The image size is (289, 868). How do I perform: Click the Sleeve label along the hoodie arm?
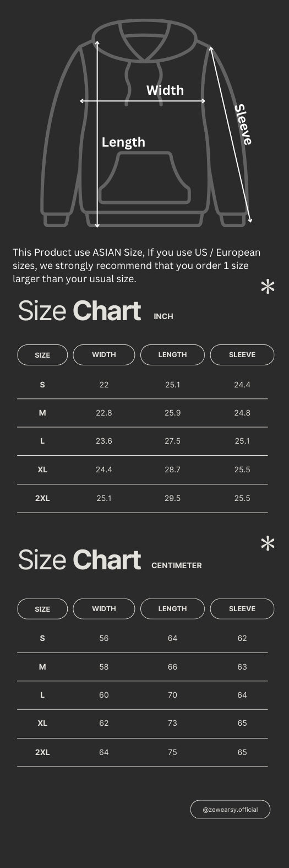tap(243, 125)
